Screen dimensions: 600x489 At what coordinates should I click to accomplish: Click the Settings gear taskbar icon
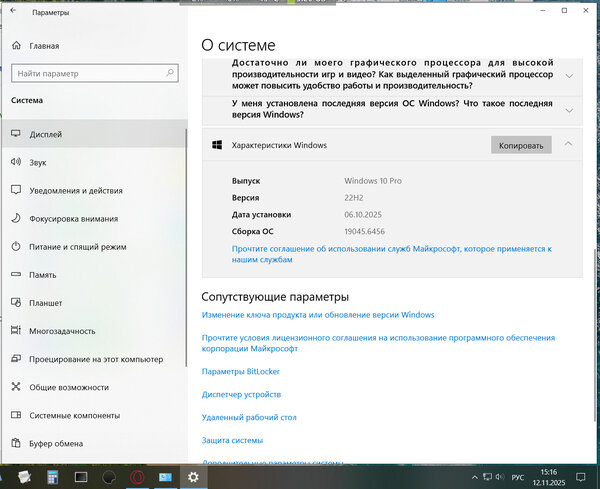click(x=193, y=477)
